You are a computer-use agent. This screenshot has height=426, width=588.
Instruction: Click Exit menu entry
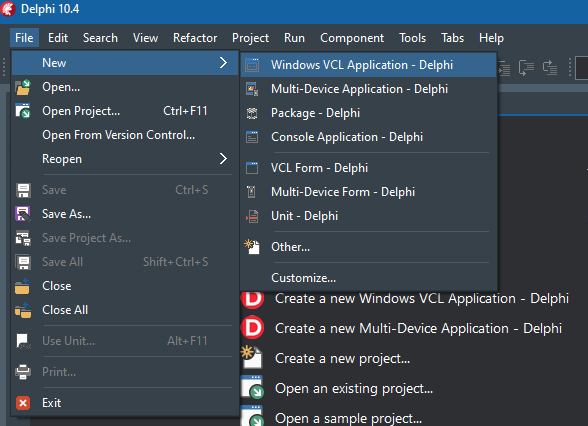pyautogui.click(x=125, y=403)
